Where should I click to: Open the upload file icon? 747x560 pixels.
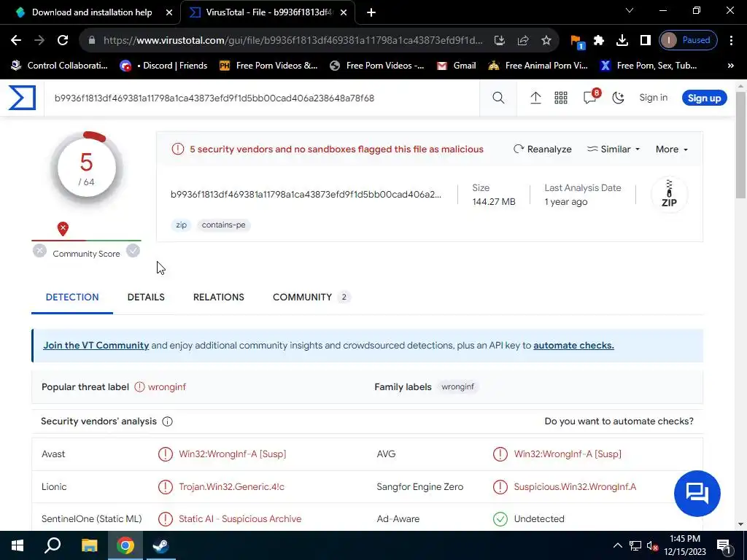(535, 98)
